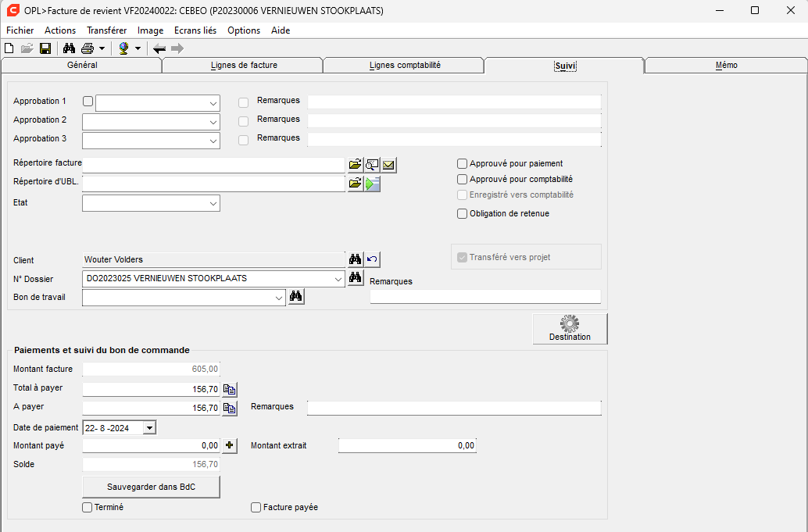Browse folder for Répertoire d'UBL
The width and height of the screenshot is (808, 532).
[x=355, y=184]
